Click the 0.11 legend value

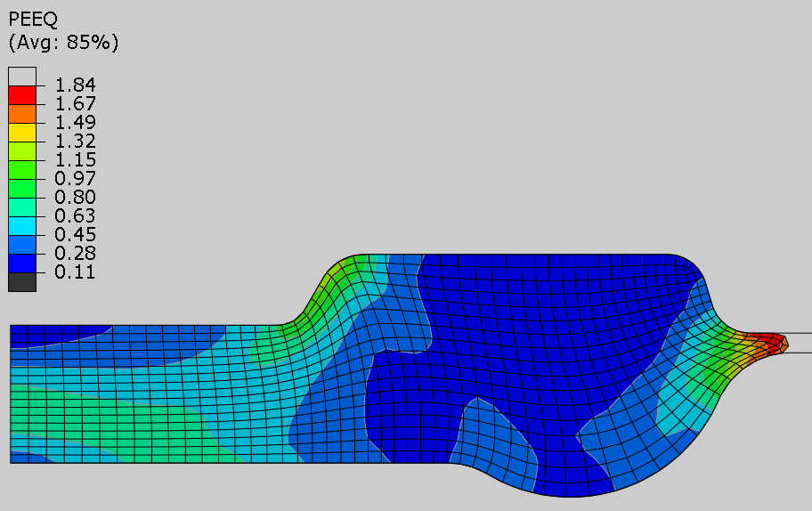(x=75, y=272)
